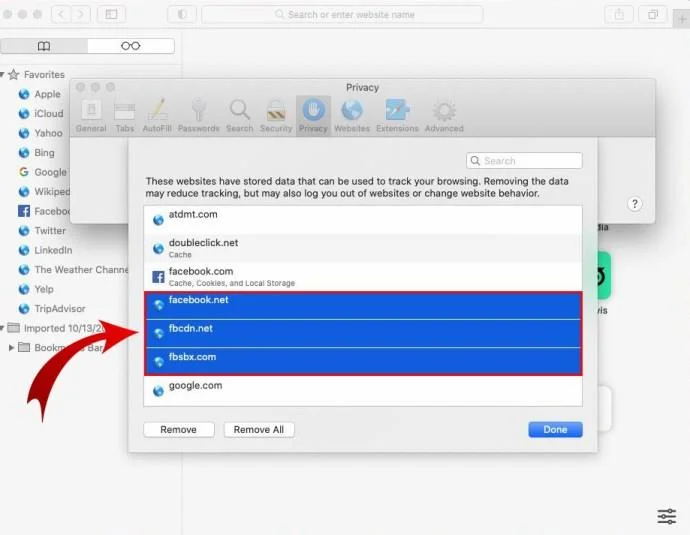This screenshot has height=535, width=690.
Task: Open the Advanced preferences pane
Action: point(444,116)
